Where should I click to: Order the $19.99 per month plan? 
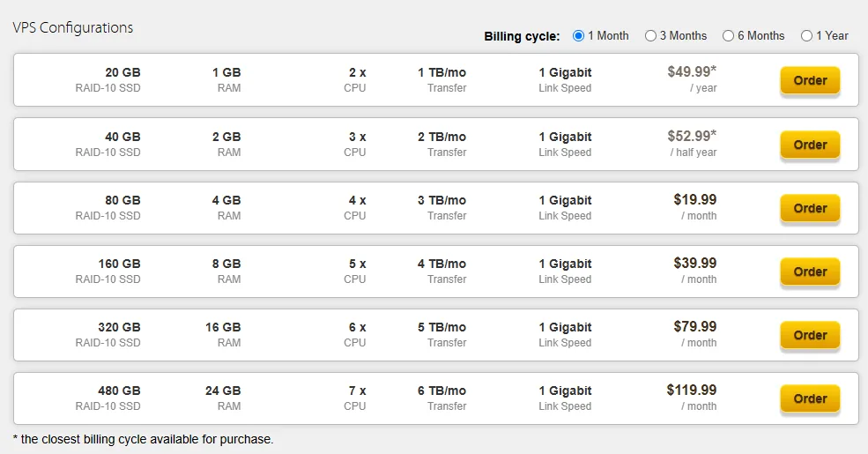tap(810, 209)
